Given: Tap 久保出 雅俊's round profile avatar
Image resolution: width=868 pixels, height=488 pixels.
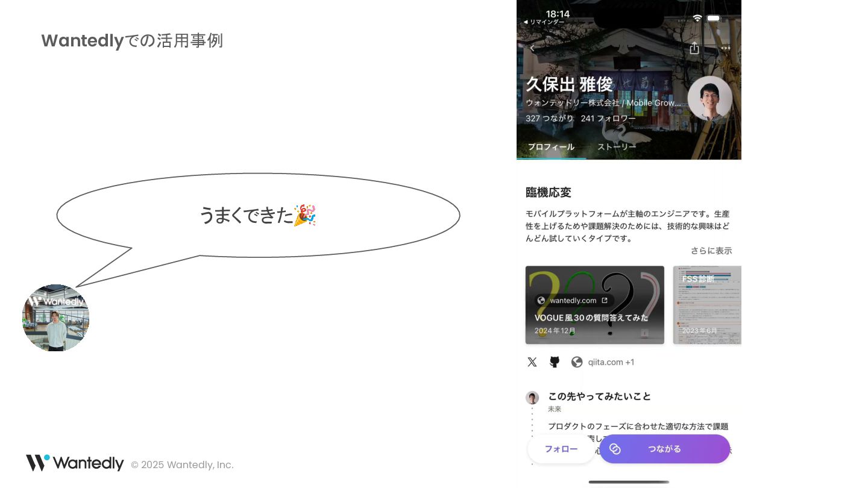Looking at the screenshot, I should (710, 98).
